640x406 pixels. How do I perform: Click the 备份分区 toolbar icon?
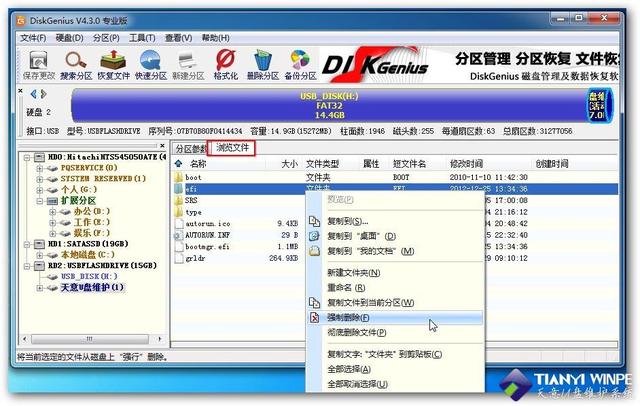pyautogui.click(x=300, y=61)
